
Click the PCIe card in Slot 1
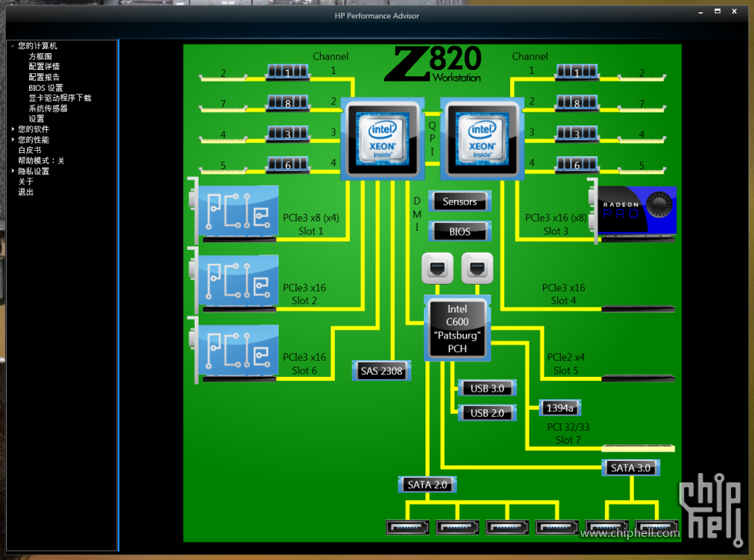[234, 211]
